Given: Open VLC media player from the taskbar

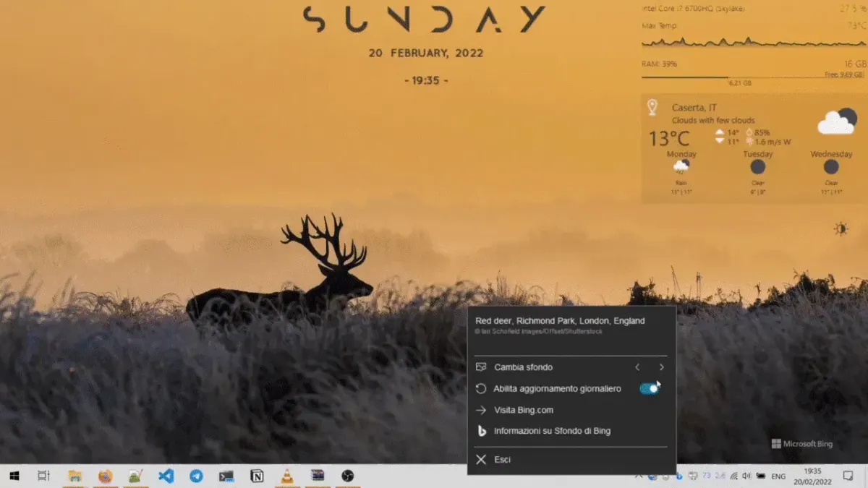Looking at the screenshot, I should pyautogui.click(x=287, y=476).
